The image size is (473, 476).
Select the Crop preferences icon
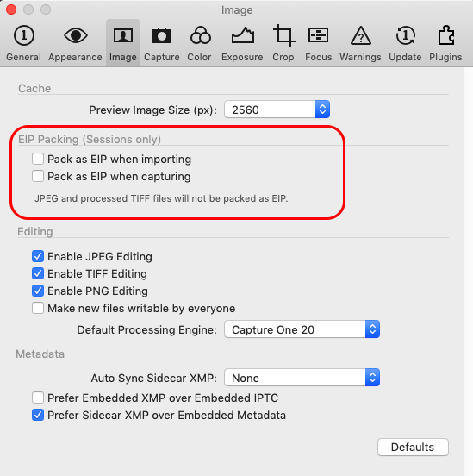point(283,35)
